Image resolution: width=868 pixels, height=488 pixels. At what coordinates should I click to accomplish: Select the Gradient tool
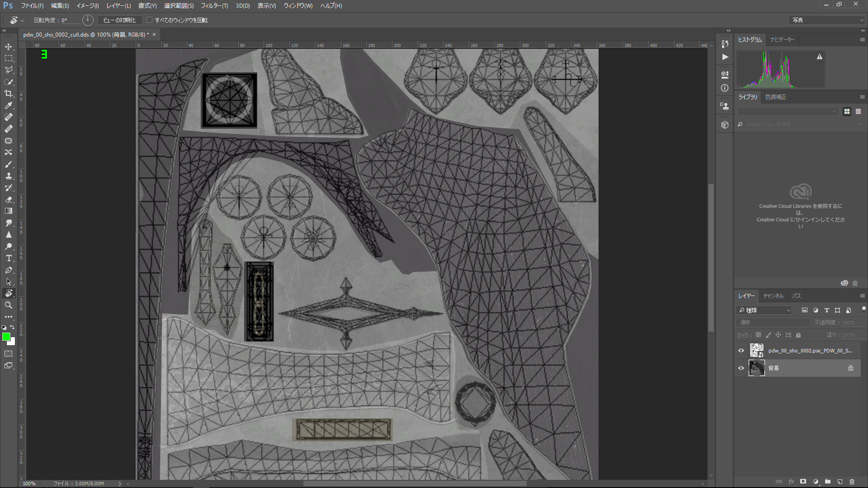coord(9,211)
